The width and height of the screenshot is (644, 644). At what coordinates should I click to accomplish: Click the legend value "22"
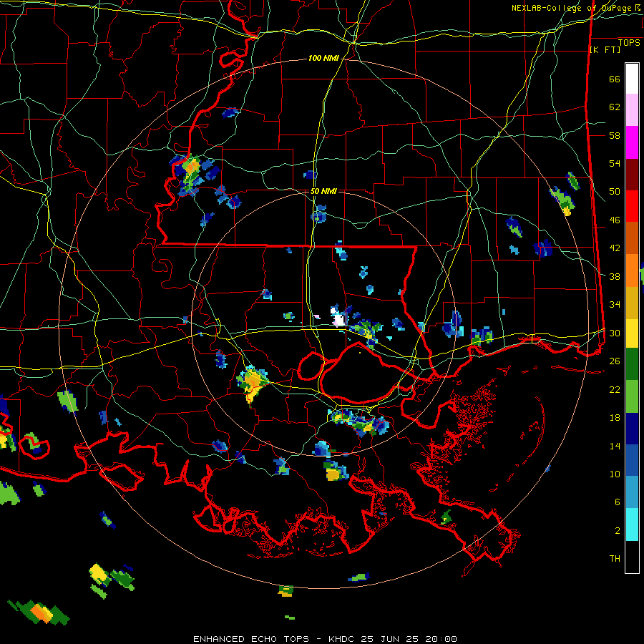click(615, 389)
